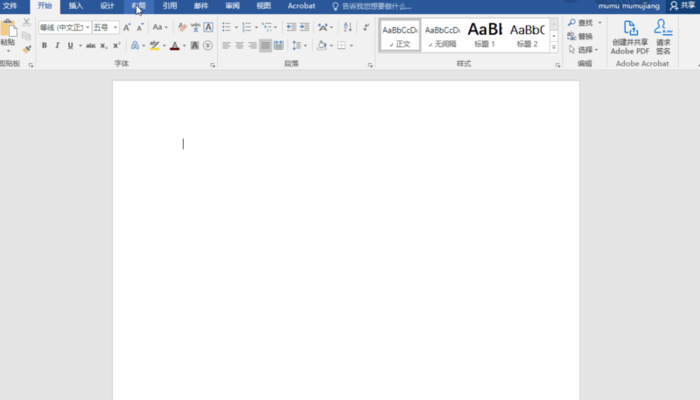Screen dimensions: 700x400
Task: Open the font name dropdown
Action: tap(87, 27)
